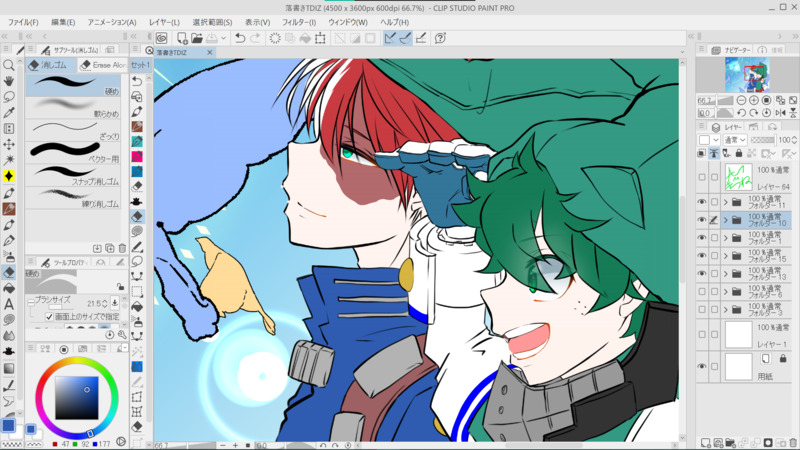Toggle visibility of フォルダー 10

tap(702, 220)
